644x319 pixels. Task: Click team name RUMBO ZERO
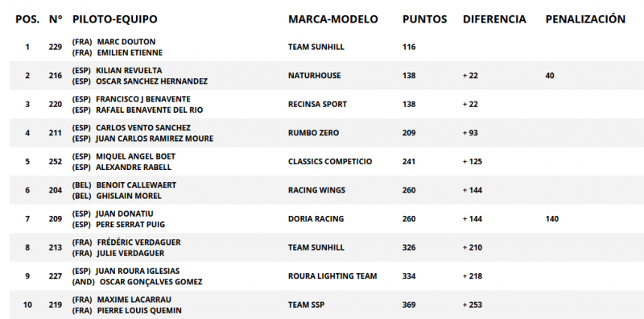tap(313, 133)
